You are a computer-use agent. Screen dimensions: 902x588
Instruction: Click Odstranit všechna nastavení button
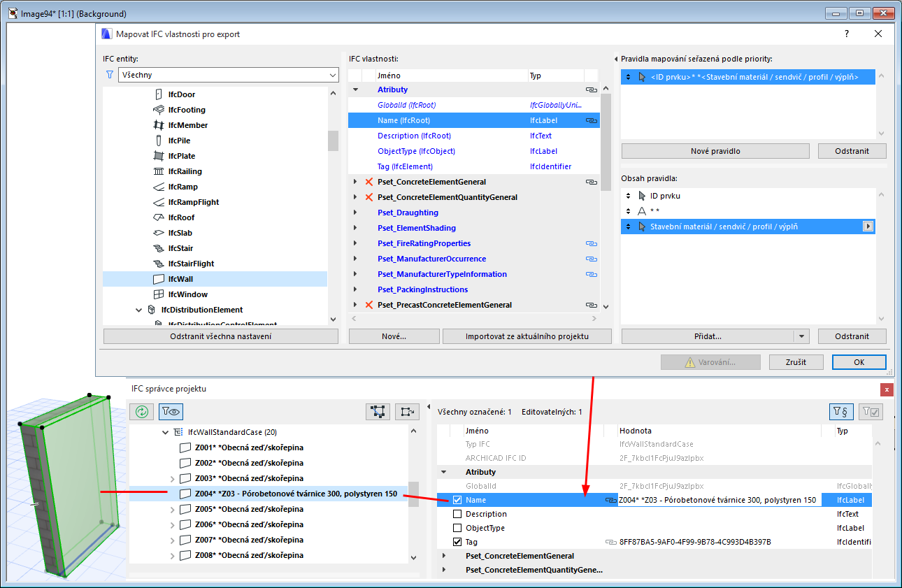[x=221, y=336]
